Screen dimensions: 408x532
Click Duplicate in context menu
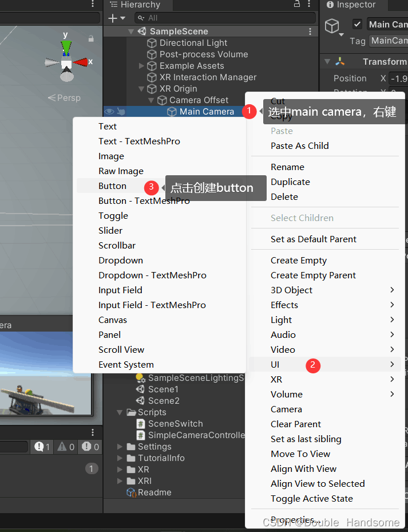pyautogui.click(x=290, y=182)
